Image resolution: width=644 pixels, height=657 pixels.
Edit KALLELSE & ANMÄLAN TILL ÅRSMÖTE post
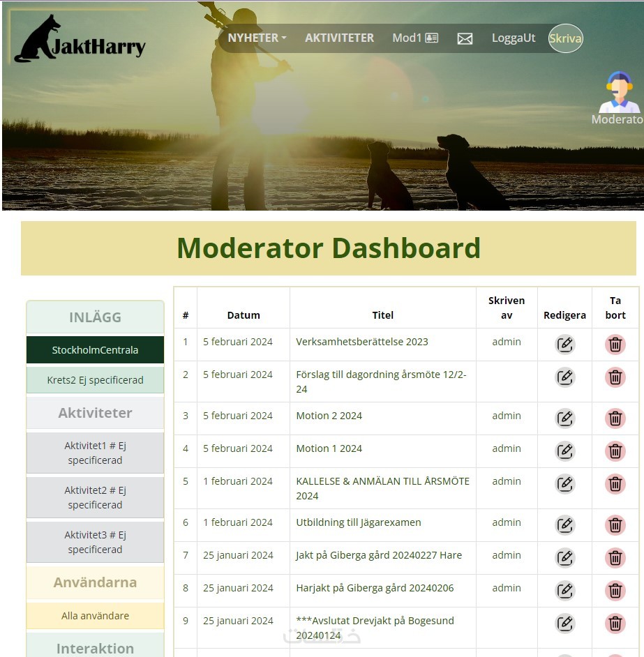pos(564,484)
